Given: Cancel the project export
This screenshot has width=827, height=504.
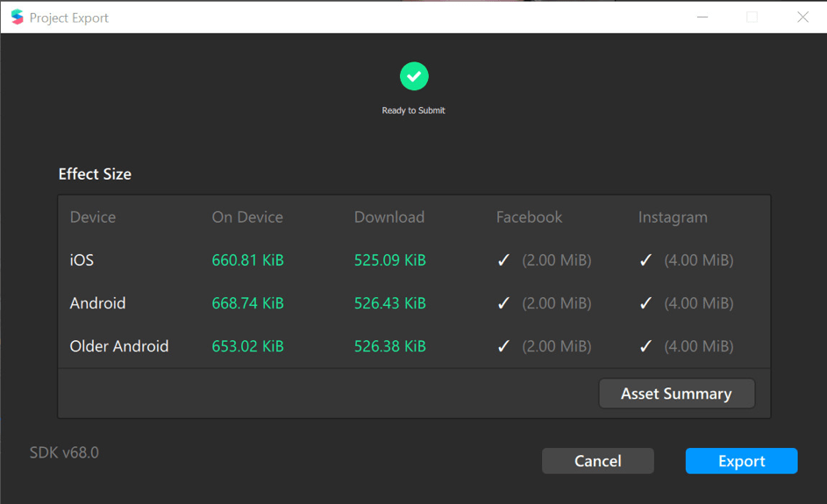Looking at the screenshot, I should [x=598, y=461].
